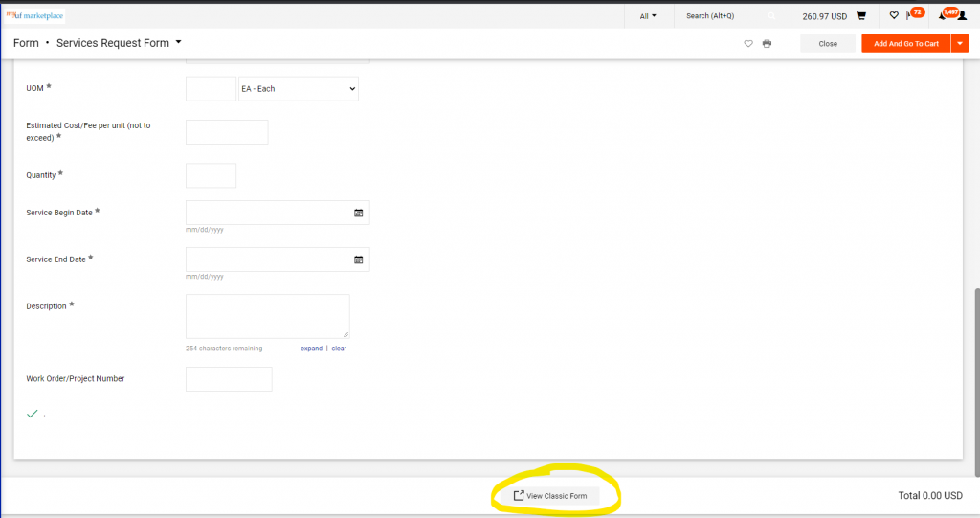
Task: Click View Classic Form button
Action: (549, 496)
